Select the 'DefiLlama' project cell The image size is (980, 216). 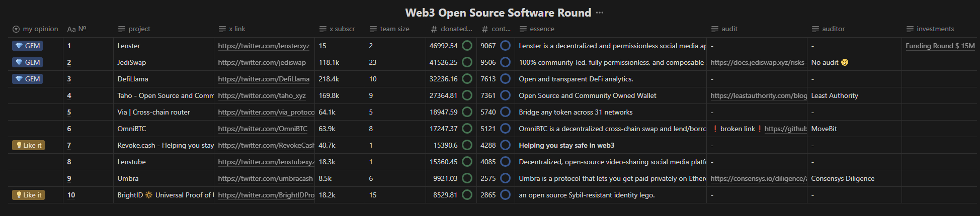point(164,79)
